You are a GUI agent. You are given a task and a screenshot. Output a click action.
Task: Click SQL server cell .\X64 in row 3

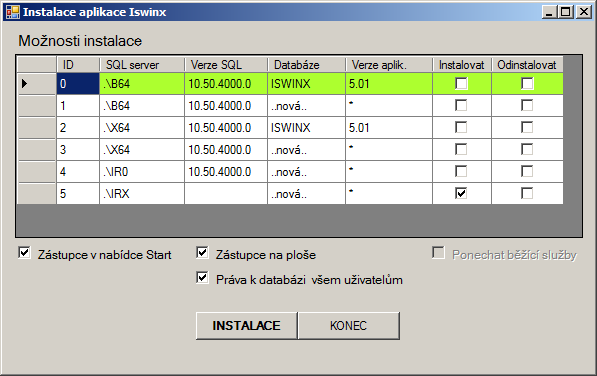[x=142, y=150]
